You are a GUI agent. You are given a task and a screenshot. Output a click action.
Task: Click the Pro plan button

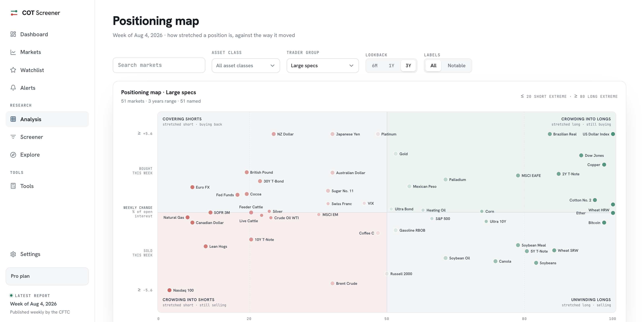[x=47, y=276]
